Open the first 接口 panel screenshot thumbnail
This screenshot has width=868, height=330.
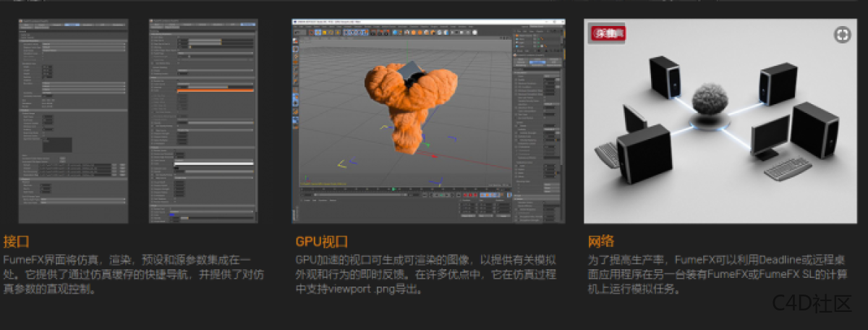[73, 121]
